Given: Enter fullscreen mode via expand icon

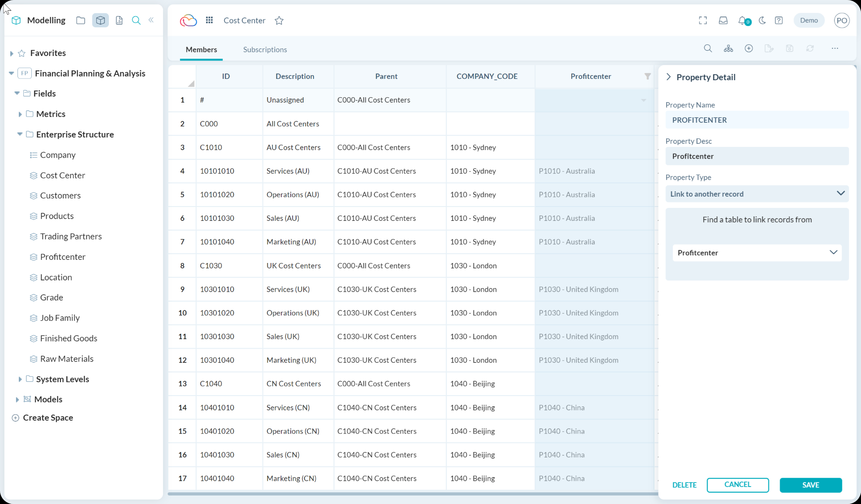Looking at the screenshot, I should (703, 21).
